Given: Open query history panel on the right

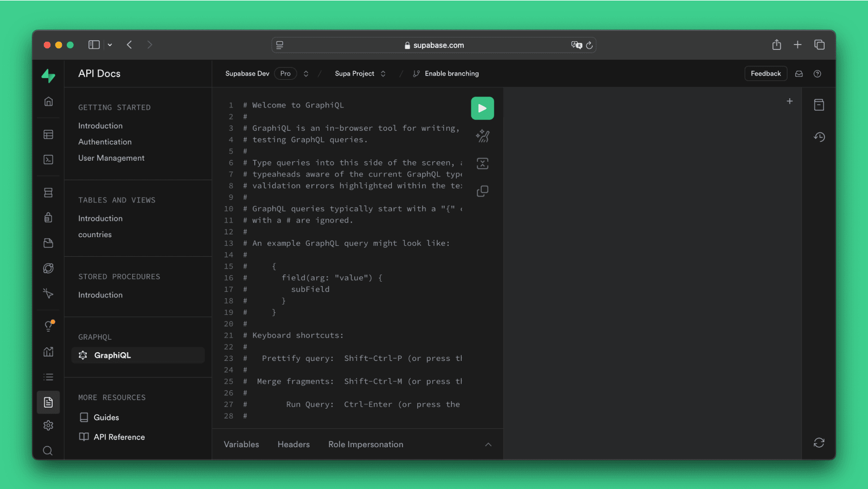Looking at the screenshot, I should [x=819, y=137].
